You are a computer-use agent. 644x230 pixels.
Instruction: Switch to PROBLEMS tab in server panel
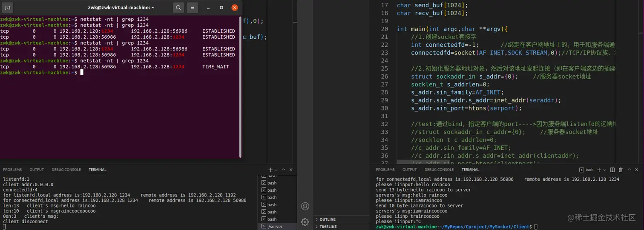click(x=12, y=170)
